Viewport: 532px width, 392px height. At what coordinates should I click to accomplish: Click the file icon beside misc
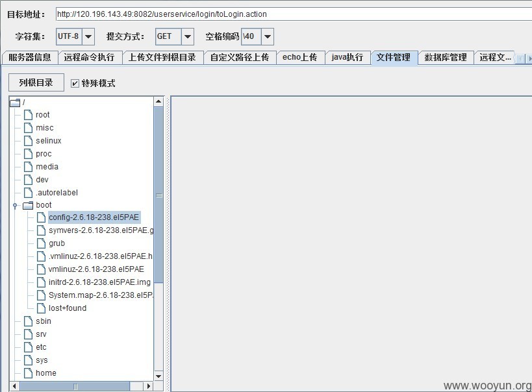(x=28, y=128)
